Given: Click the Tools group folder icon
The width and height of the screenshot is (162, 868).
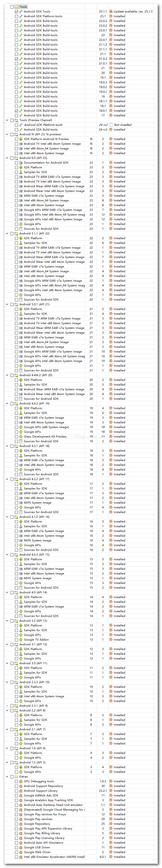Looking at the screenshot, I should point(17,7).
